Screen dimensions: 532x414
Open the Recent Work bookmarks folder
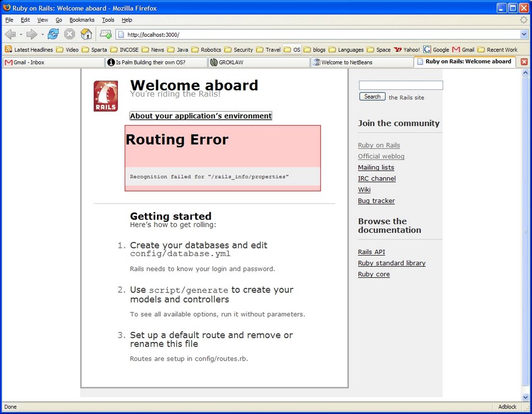click(497, 49)
